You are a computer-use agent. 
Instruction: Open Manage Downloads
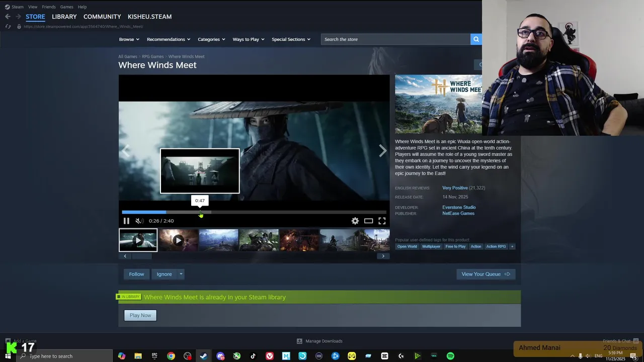(319, 341)
